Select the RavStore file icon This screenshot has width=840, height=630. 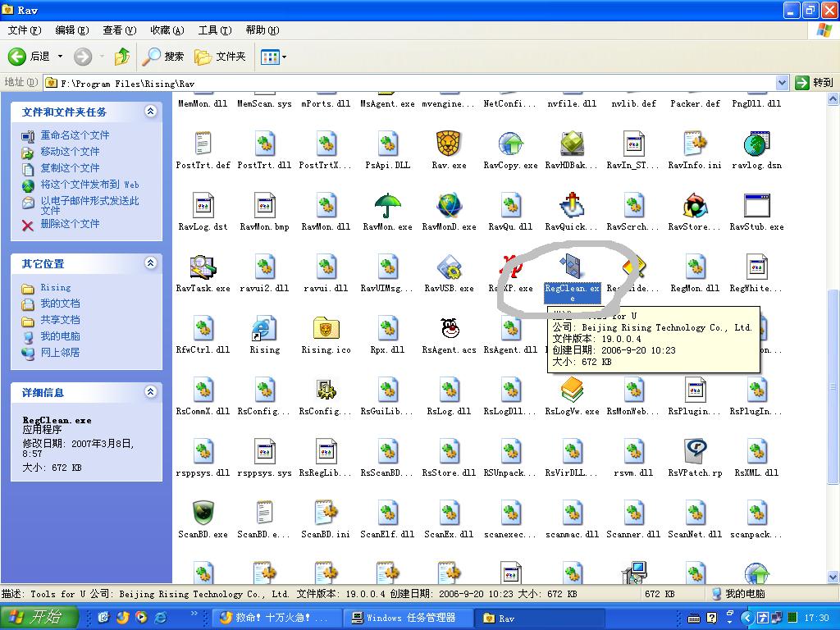[x=695, y=205]
